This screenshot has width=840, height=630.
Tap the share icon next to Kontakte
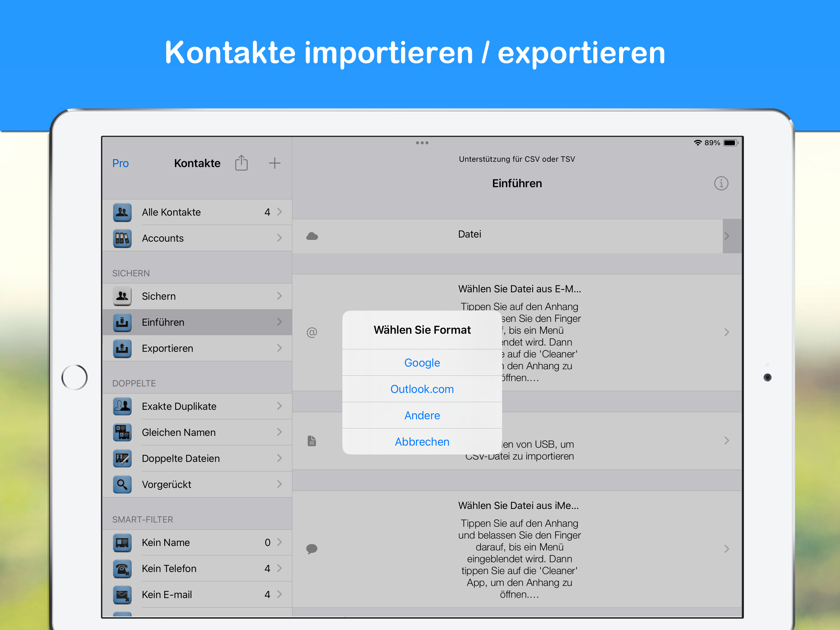tap(241, 163)
